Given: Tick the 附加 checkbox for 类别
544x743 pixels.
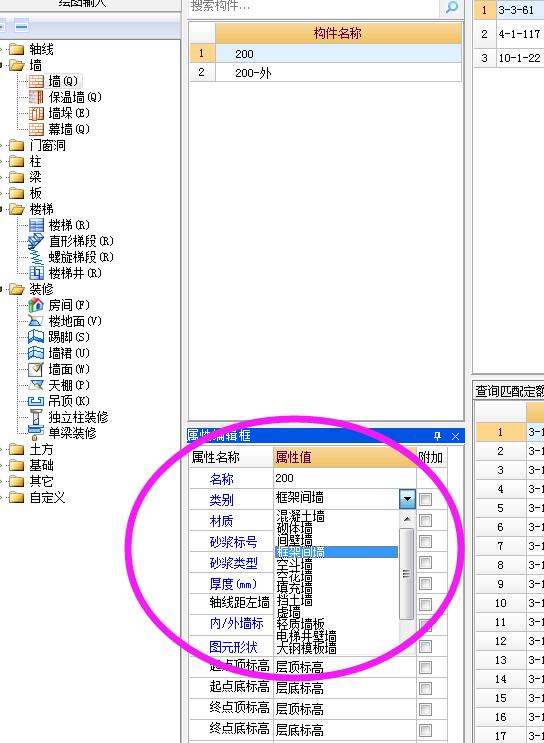Looking at the screenshot, I should [426, 499].
